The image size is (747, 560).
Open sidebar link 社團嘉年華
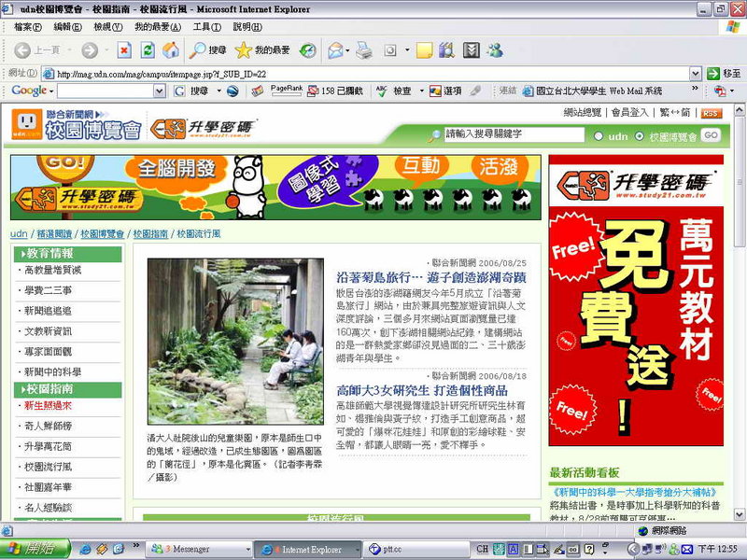click(x=48, y=487)
